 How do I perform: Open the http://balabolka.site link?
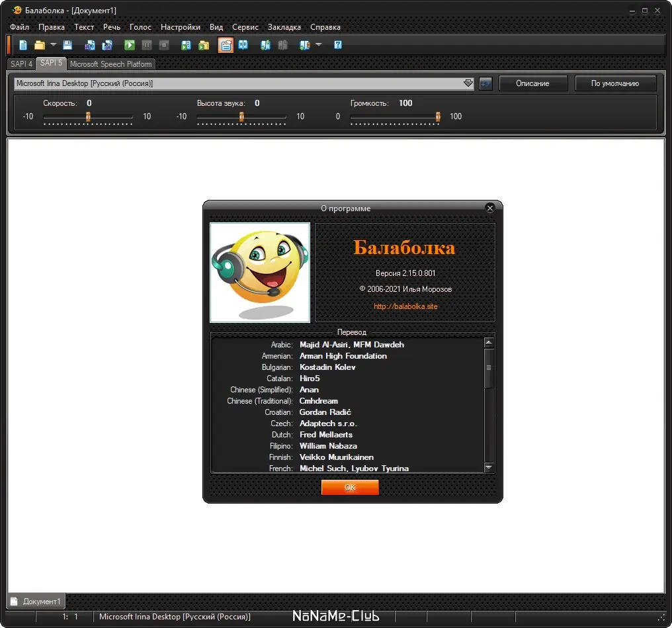coord(405,306)
